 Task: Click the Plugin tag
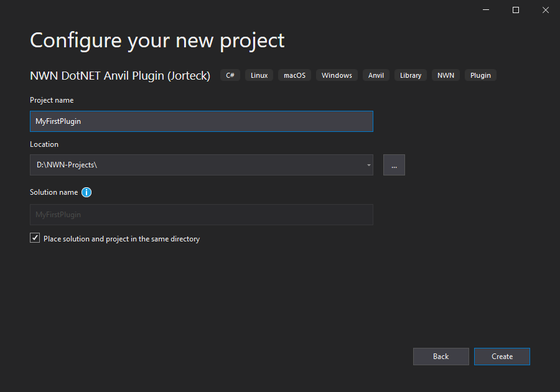click(480, 75)
